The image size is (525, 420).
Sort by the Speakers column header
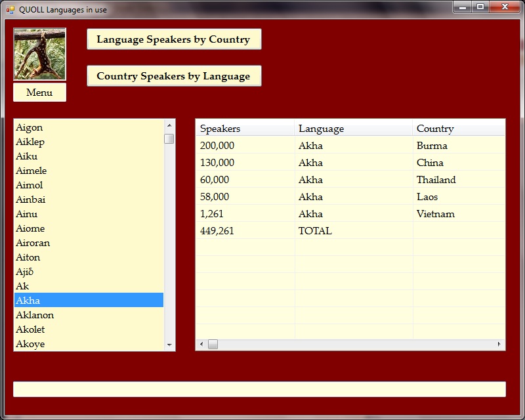pos(220,129)
